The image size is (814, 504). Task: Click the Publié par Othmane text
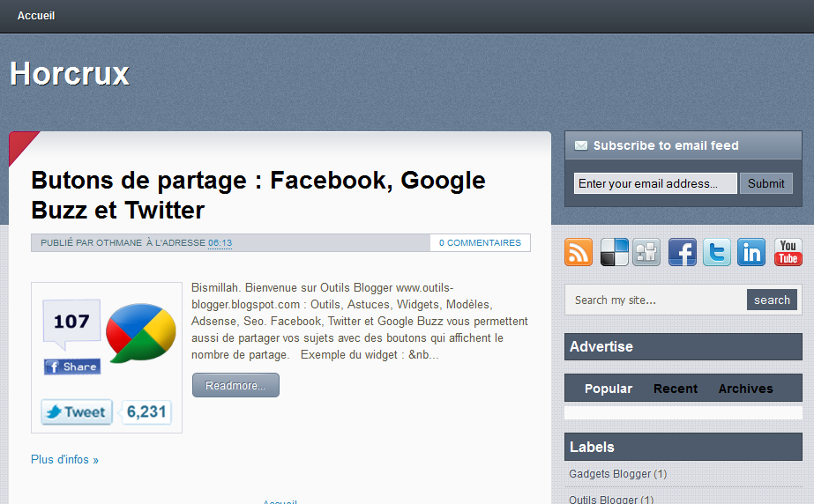(x=92, y=242)
